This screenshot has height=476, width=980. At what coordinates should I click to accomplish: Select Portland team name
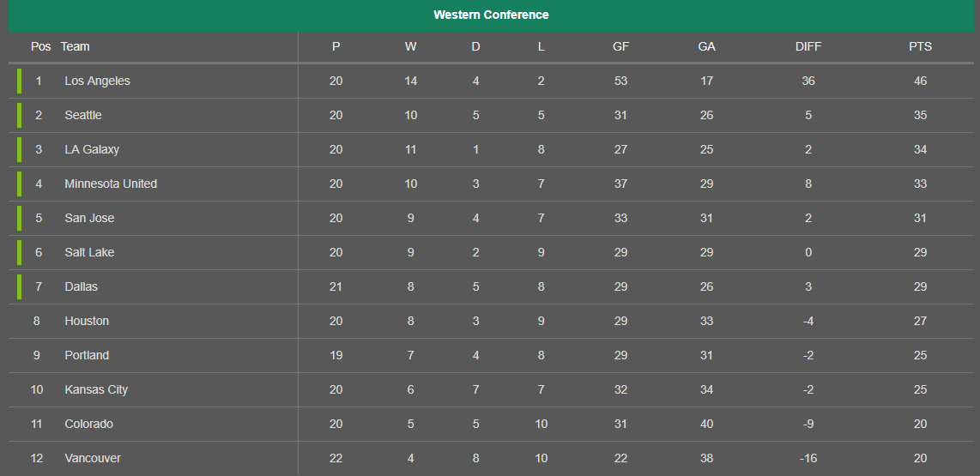click(87, 355)
